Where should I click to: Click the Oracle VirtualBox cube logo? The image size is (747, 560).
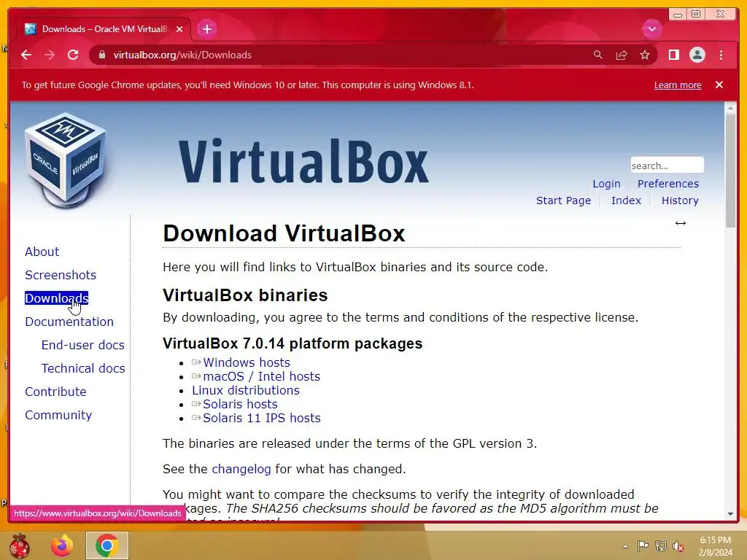tap(66, 160)
